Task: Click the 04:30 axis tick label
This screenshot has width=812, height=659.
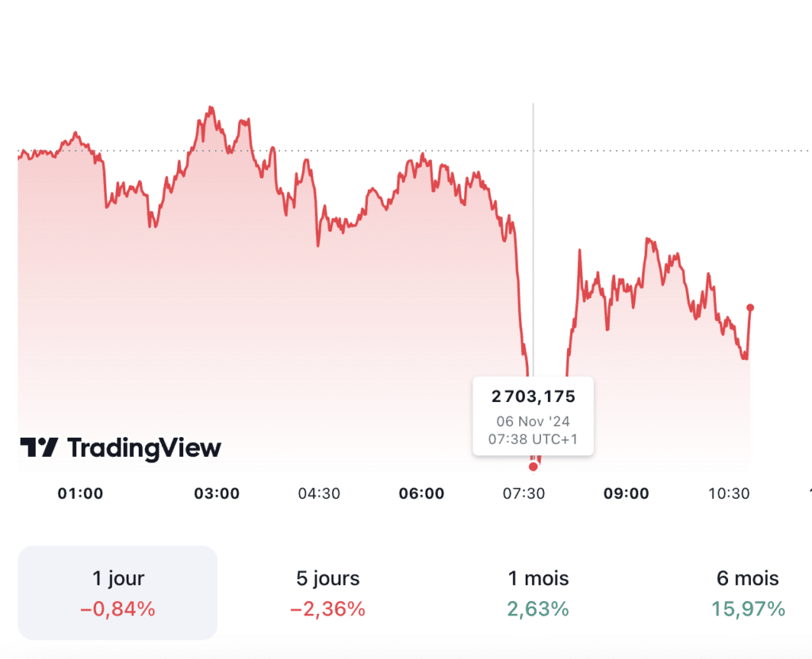Action: (319, 493)
